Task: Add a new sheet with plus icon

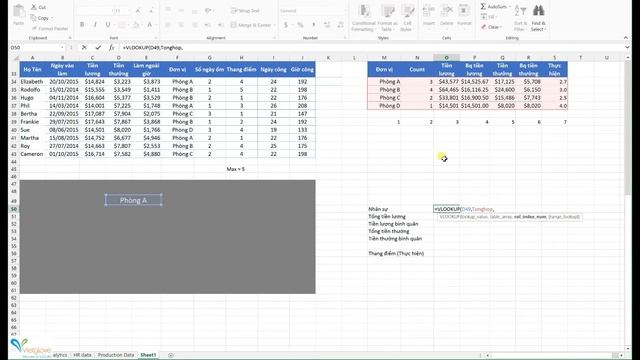Action: tap(171, 355)
